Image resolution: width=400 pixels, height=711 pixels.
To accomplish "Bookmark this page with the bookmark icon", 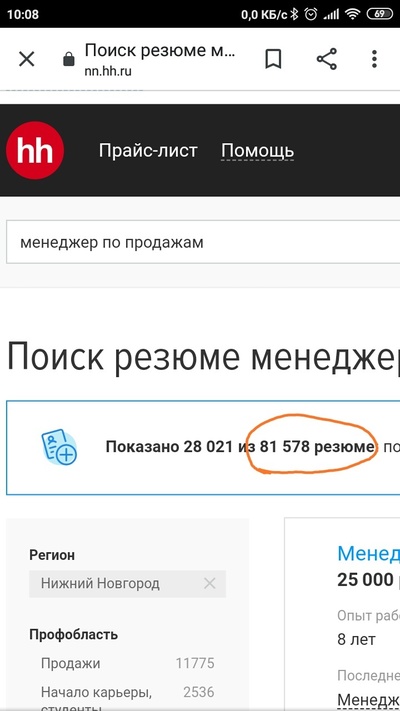I will 273,59.
